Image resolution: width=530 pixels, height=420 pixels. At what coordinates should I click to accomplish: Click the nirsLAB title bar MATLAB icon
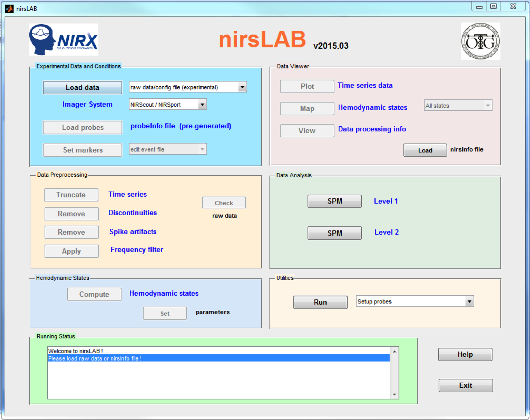click(9, 8)
